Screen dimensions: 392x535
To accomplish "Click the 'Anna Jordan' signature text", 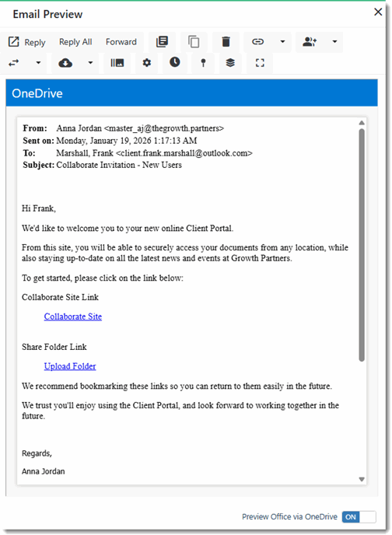I will coord(44,471).
